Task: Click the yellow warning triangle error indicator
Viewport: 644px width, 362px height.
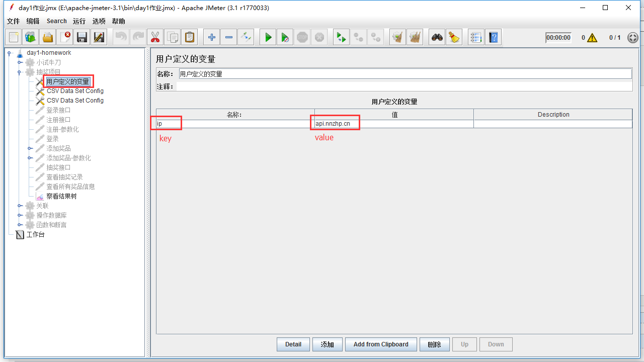Action: [592, 38]
